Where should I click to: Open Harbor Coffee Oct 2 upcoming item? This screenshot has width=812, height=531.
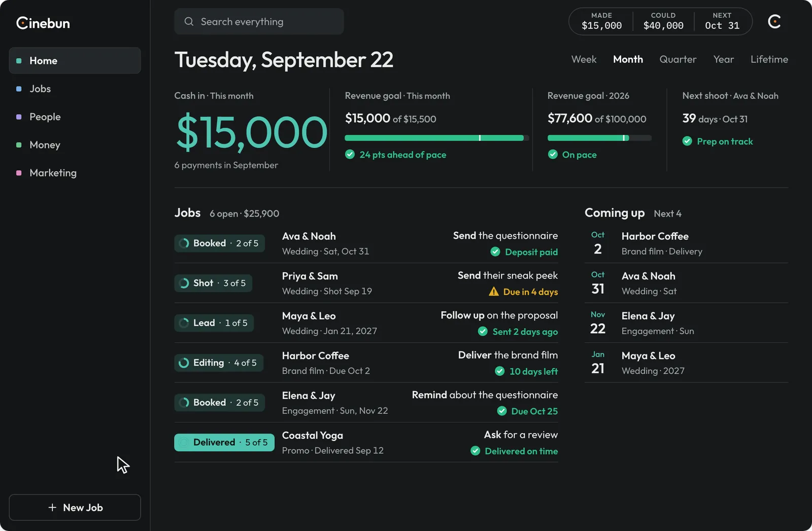[686, 243]
